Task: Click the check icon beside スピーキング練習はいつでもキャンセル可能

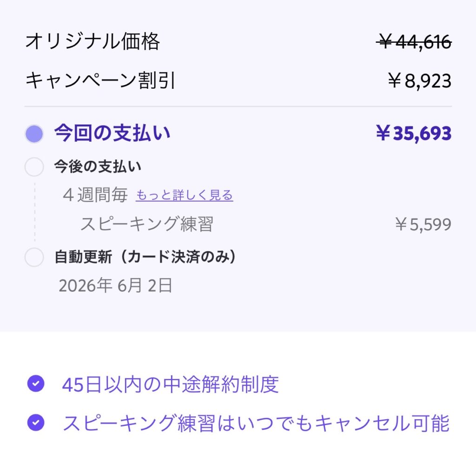Action: click(x=36, y=423)
